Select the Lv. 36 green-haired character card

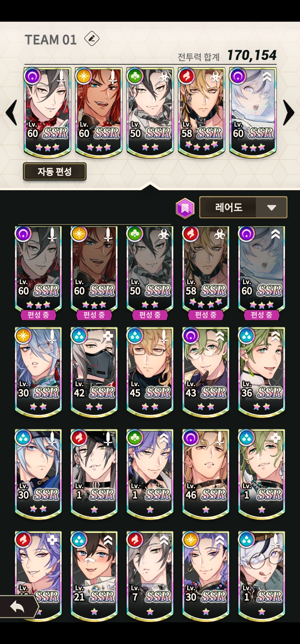[x=262, y=372]
